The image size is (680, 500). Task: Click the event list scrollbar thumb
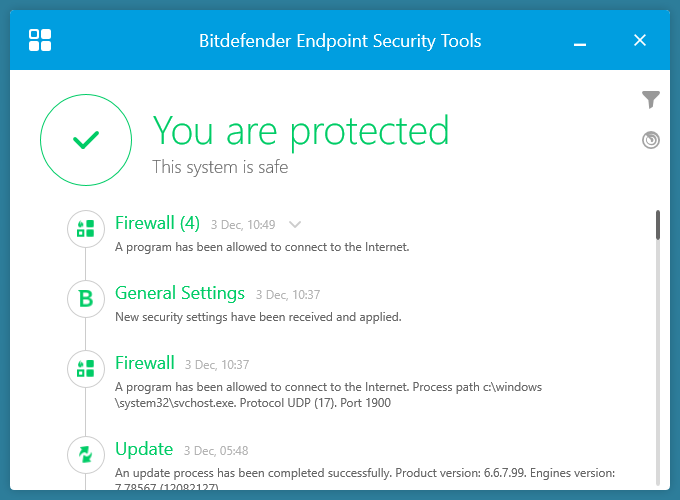click(x=658, y=225)
